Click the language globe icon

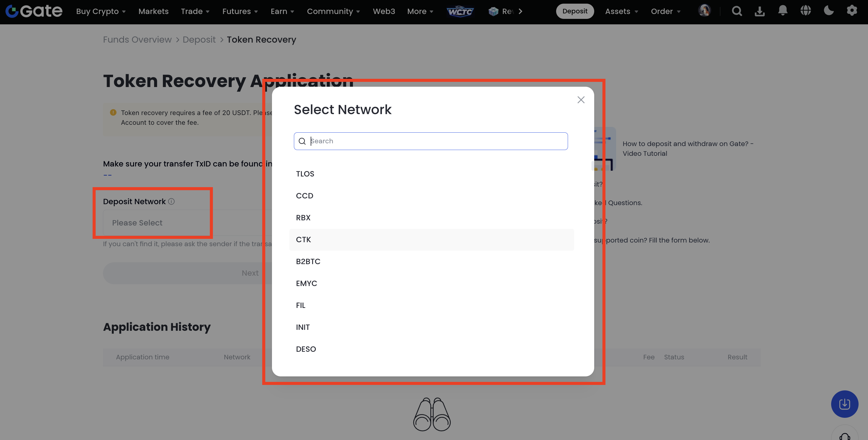(806, 11)
